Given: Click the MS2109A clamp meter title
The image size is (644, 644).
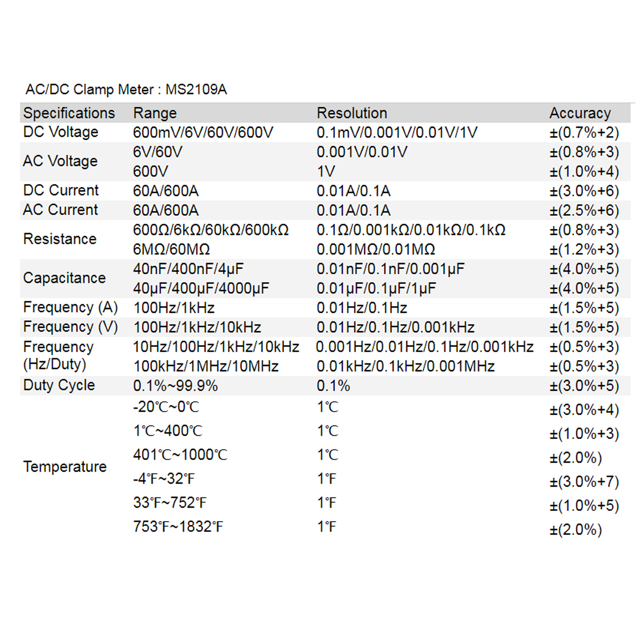Looking at the screenshot, I should point(126,89).
